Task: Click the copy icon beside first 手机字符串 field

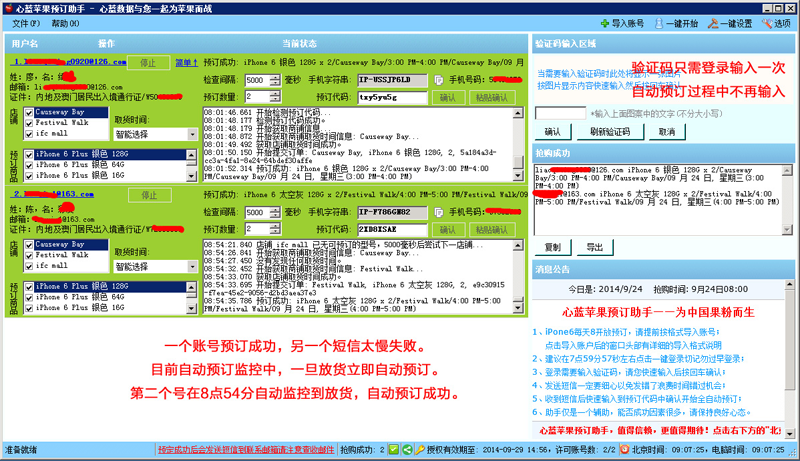Action: click(438, 80)
